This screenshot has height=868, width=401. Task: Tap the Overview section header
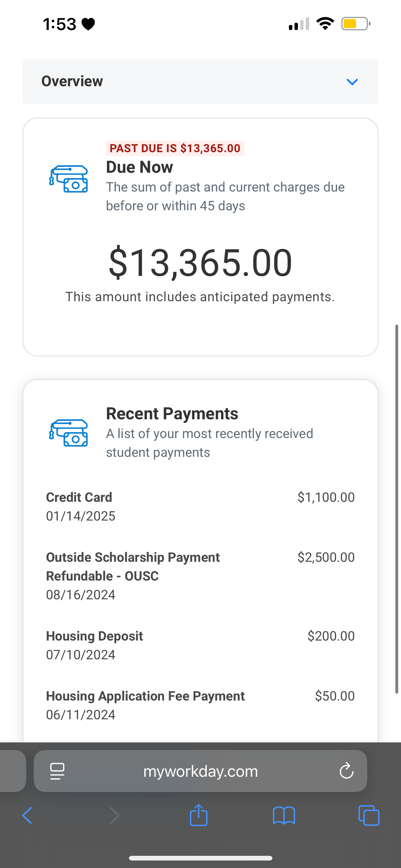tap(72, 81)
